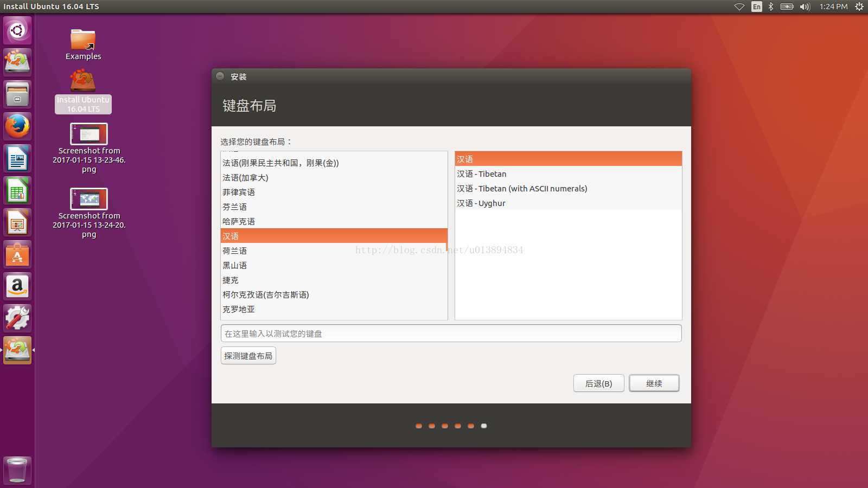
Task: Select 法语(刚果民主共和国，刚果(金)) layout
Action: click(334, 163)
